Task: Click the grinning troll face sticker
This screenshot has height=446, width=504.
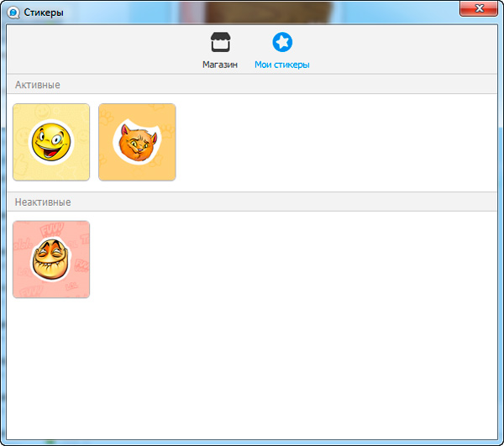Action: point(50,260)
